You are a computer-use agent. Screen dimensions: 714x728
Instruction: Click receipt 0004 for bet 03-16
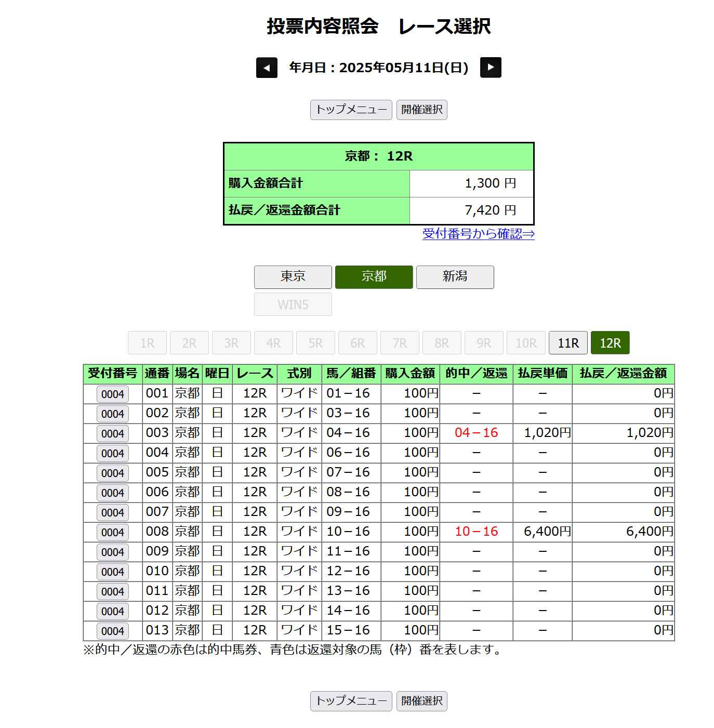tap(113, 414)
